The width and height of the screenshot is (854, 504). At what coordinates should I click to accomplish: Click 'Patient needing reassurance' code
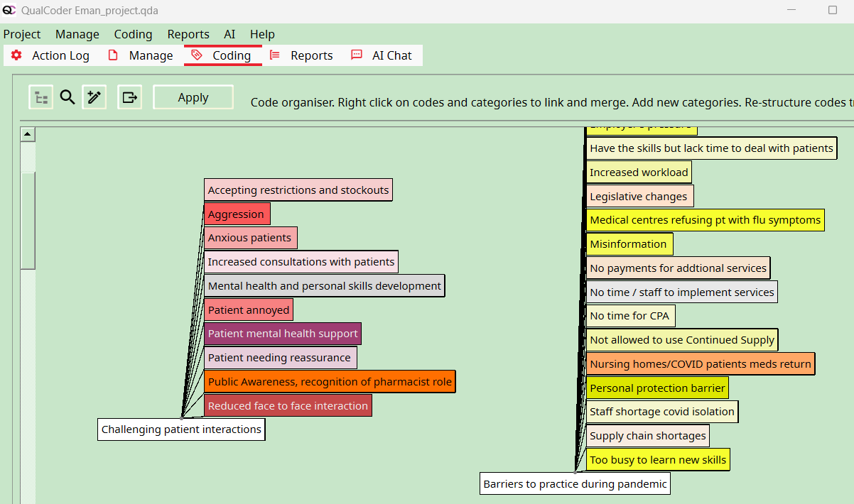coord(281,358)
